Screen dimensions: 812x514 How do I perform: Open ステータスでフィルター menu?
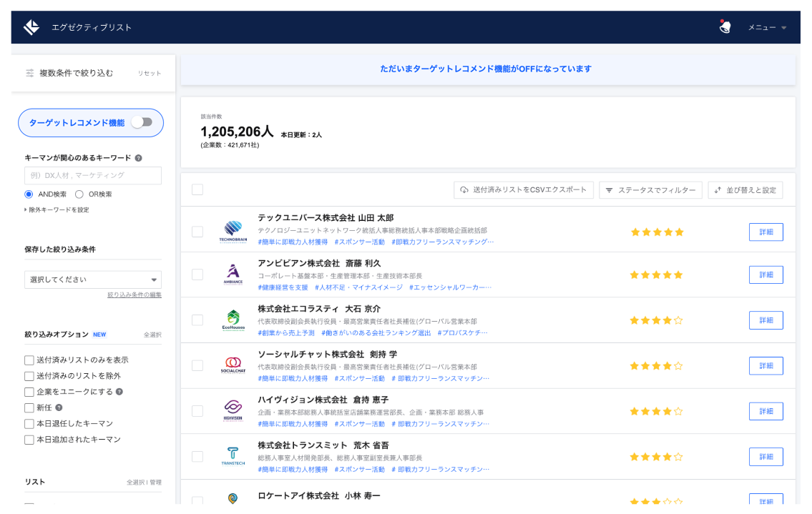(650, 190)
